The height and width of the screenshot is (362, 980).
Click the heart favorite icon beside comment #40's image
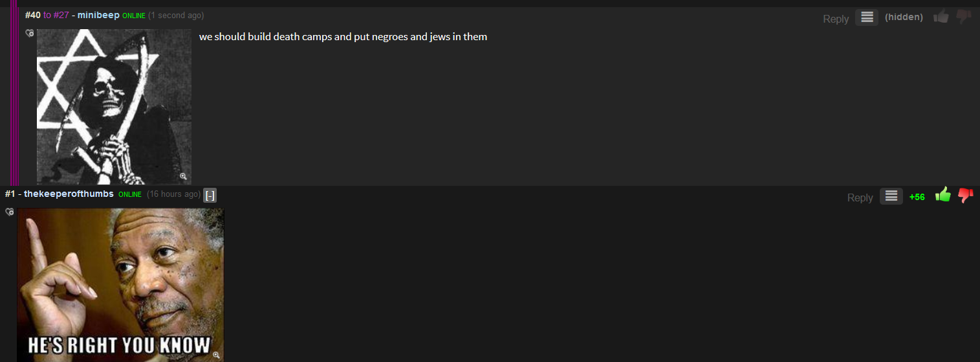29,33
